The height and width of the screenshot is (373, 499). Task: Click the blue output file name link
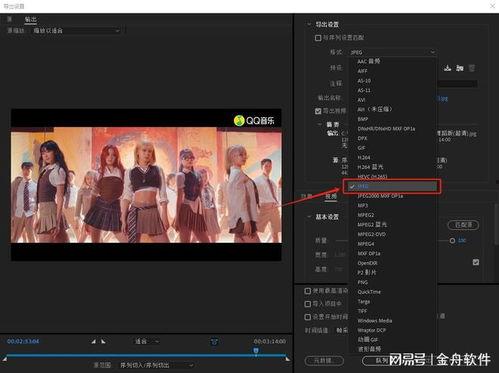coord(443,99)
